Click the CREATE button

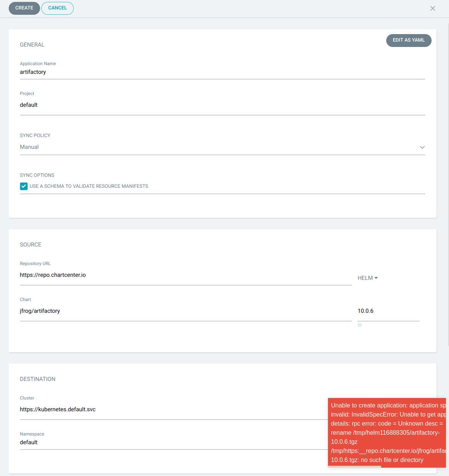coord(24,8)
